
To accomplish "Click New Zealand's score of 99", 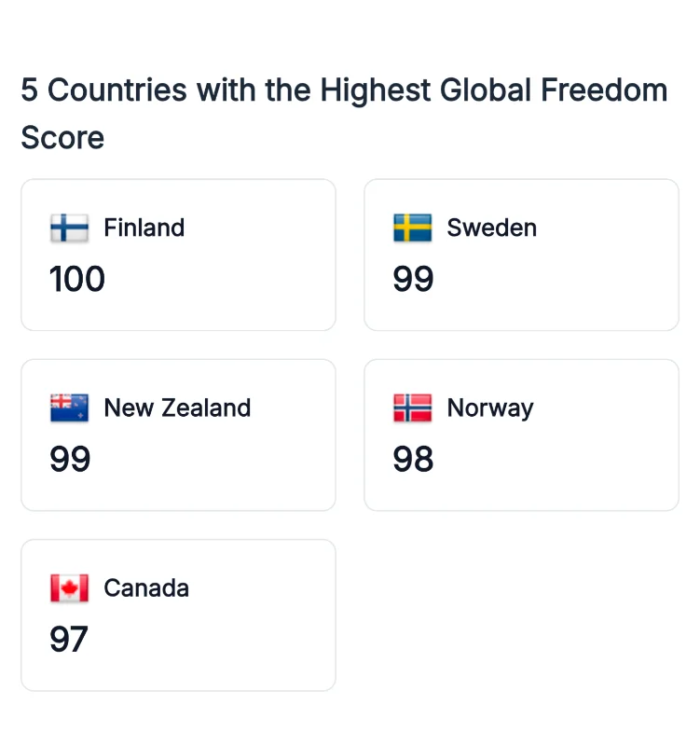I will [70, 459].
